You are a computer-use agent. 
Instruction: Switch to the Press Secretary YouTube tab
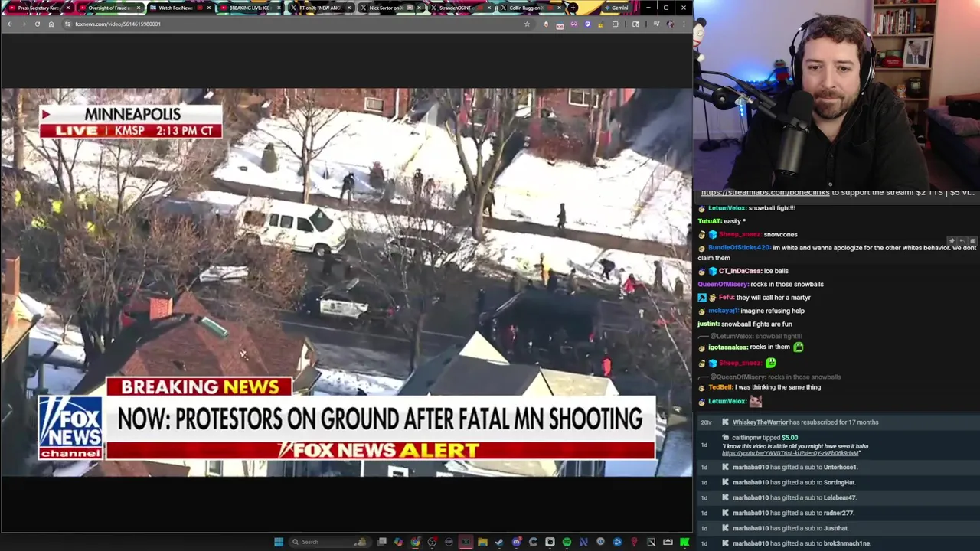coord(38,8)
